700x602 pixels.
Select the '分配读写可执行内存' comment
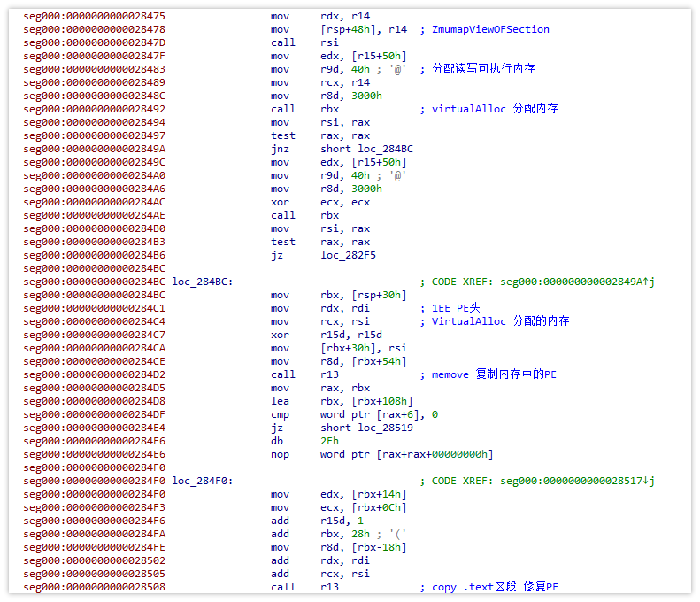click(483, 69)
